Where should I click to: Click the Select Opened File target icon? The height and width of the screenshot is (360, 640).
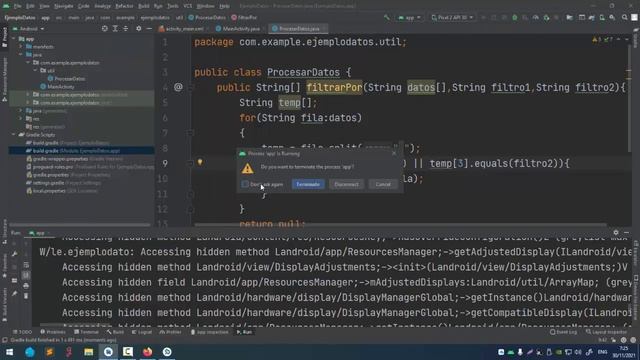(105, 29)
